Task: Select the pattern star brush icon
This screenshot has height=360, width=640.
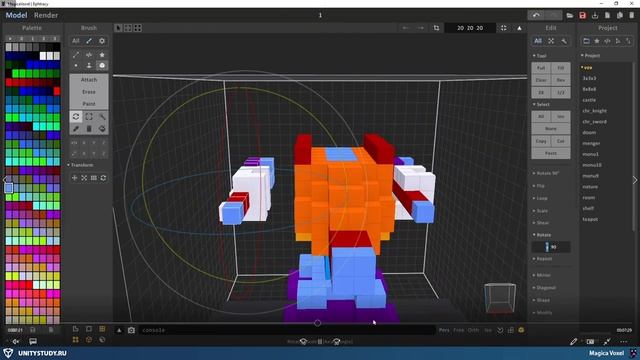Action: (102, 55)
